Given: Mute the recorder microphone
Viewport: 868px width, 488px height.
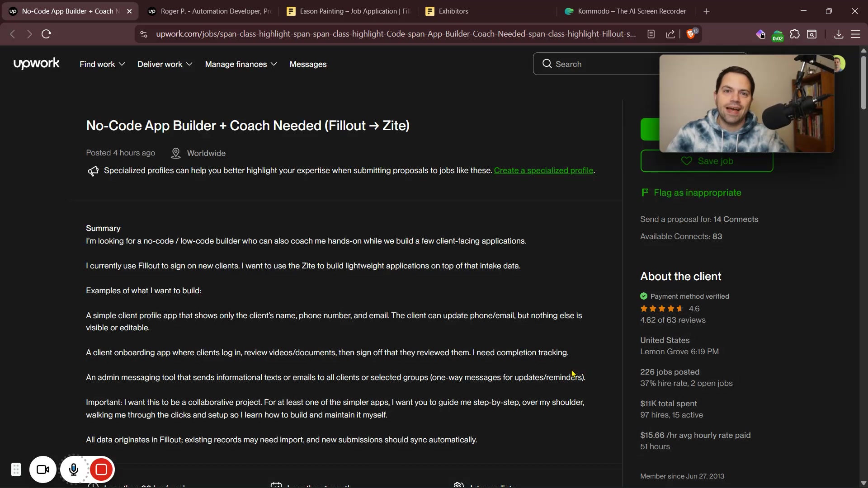Looking at the screenshot, I should click(x=74, y=469).
